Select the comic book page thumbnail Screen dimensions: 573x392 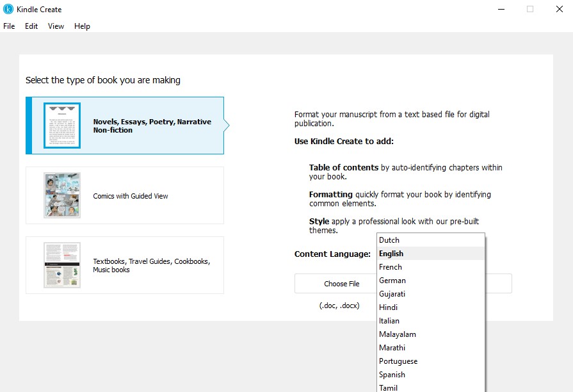(62, 195)
